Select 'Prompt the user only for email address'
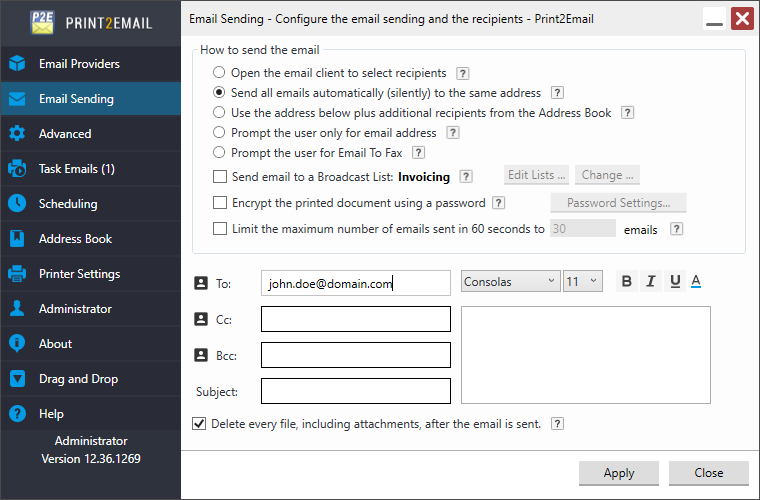The image size is (760, 500). 219,133
